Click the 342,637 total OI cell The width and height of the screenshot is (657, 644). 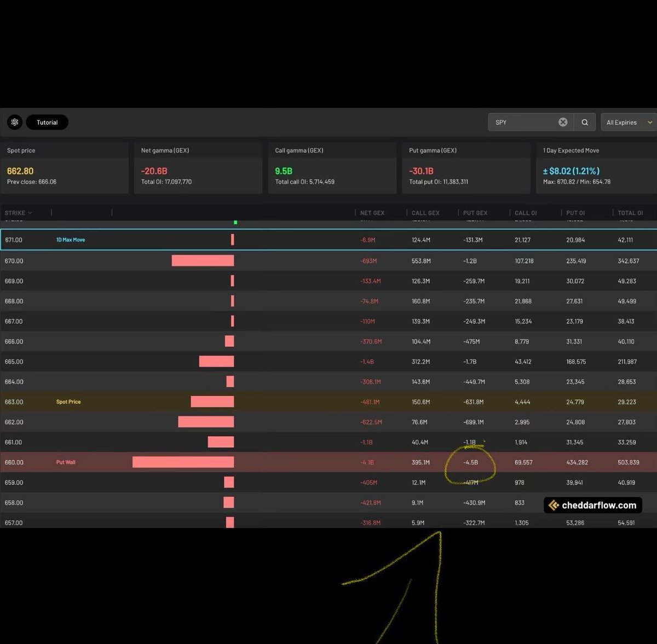click(x=629, y=261)
